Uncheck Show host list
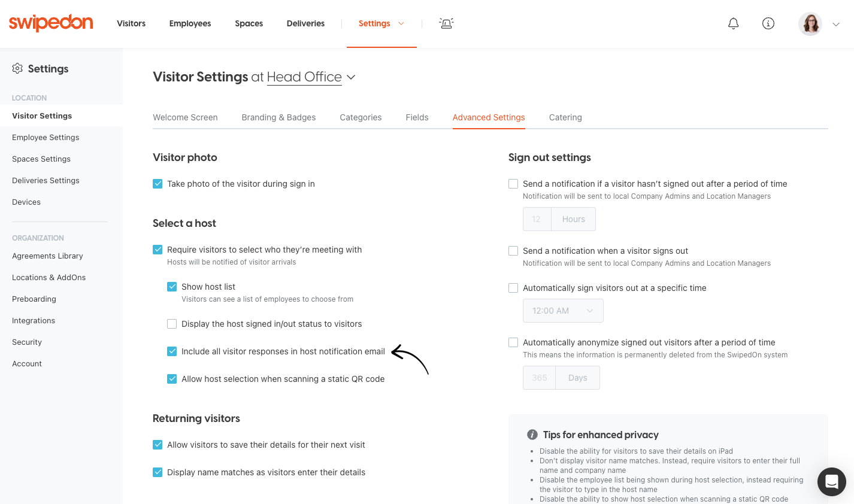 tap(172, 287)
